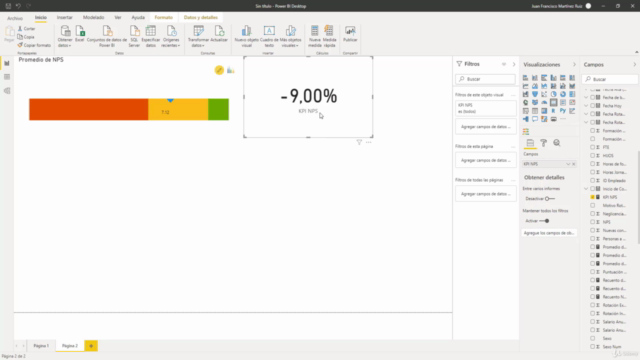Open the Ayuda ribbon tab
Image resolution: width=640 pixels, height=360 pixels.
pos(138,18)
